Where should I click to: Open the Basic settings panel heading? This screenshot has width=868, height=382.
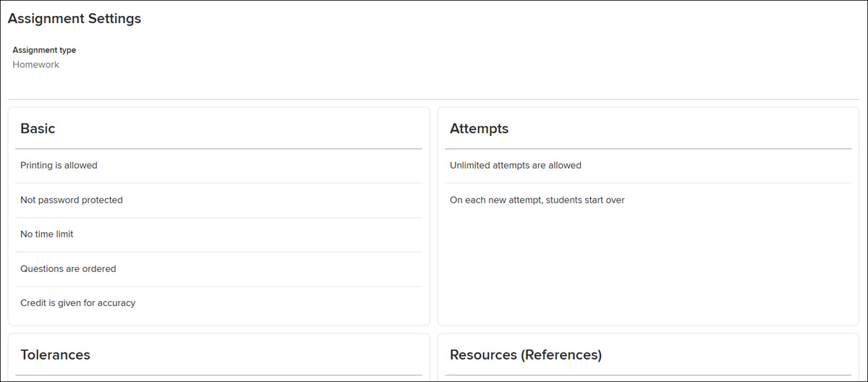(x=38, y=129)
